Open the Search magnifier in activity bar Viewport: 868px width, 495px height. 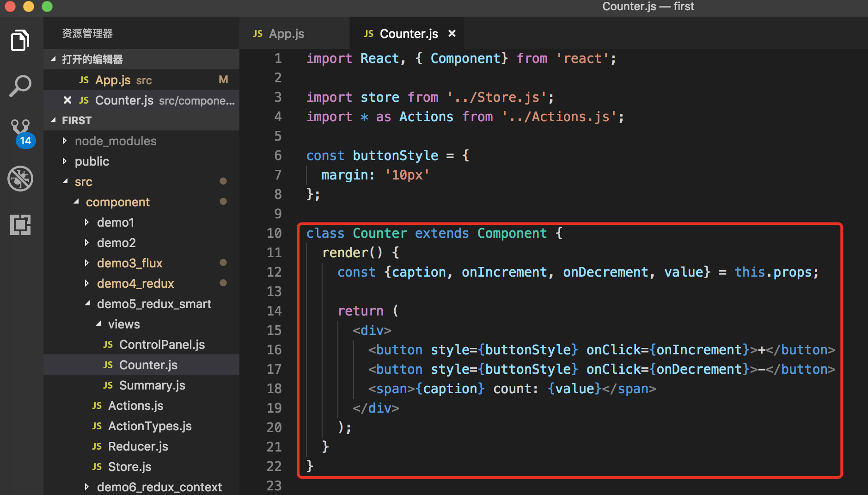(20, 86)
